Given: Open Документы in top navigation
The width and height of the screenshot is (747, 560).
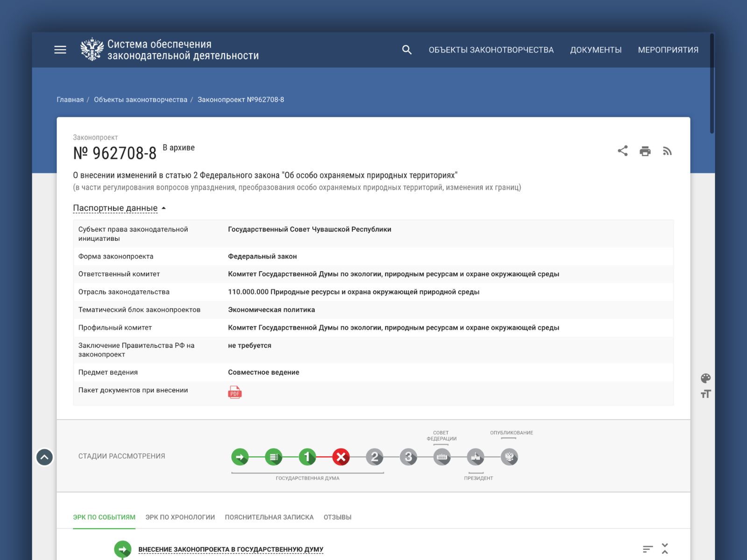Looking at the screenshot, I should (x=595, y=50).
